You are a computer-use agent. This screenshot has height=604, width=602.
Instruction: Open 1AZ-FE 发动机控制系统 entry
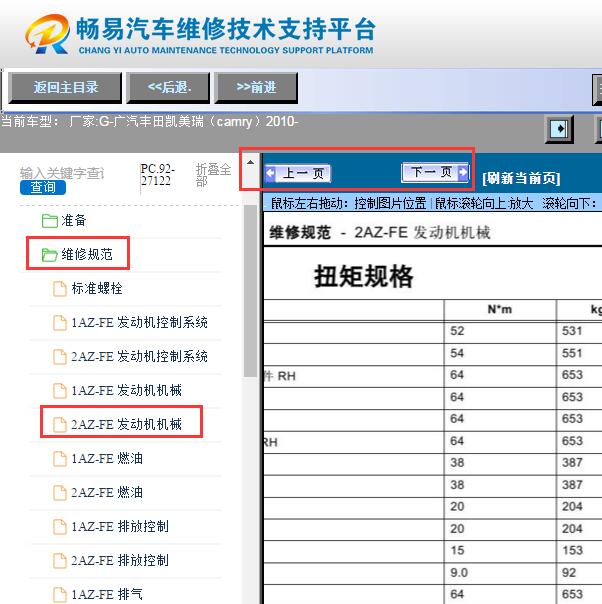(139, 322)
